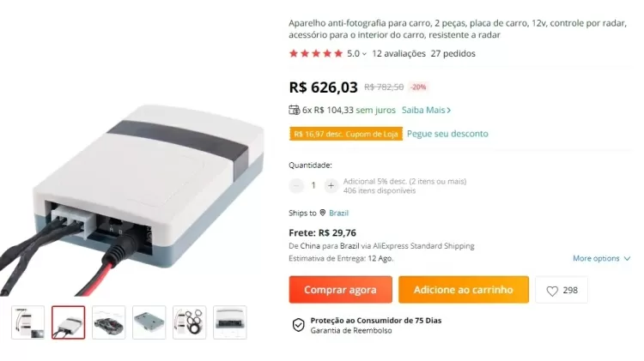Select the car illustration thumbnail
This screenshot has width=644, height=361.
(x=108, y=322)
